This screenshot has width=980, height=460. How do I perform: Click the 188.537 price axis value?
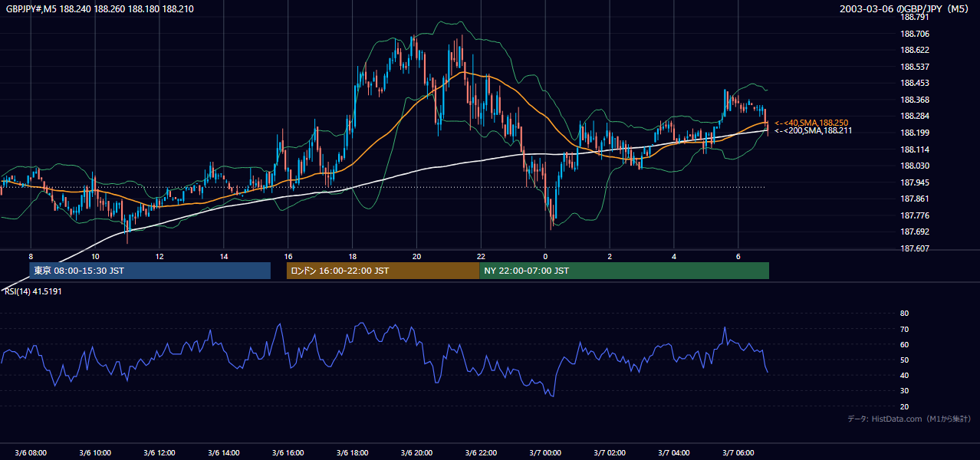coord(914,67)
